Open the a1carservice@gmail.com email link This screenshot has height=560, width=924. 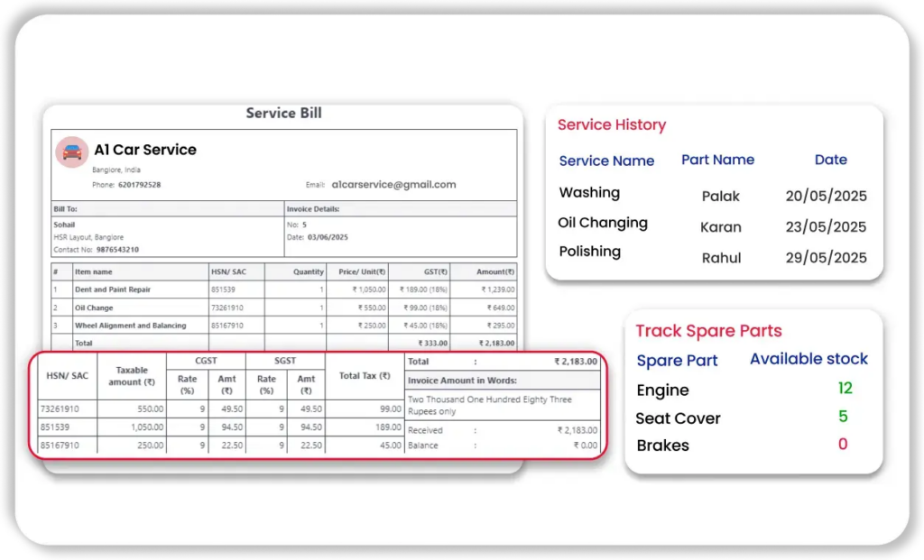tap(393, 185)
